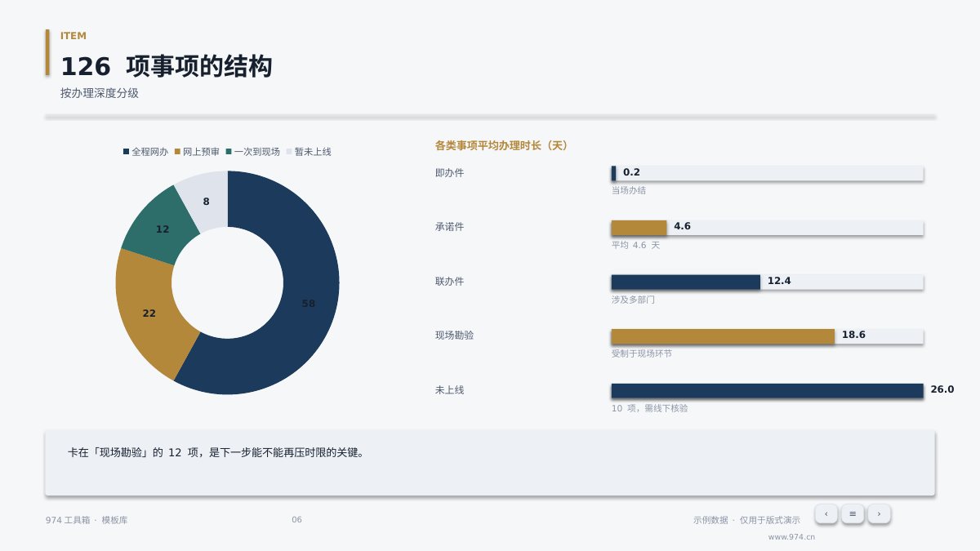980x551 pixels.
Task: Click the 各类事项平均办理时长（天）heading
Action: tap(501, 145)
